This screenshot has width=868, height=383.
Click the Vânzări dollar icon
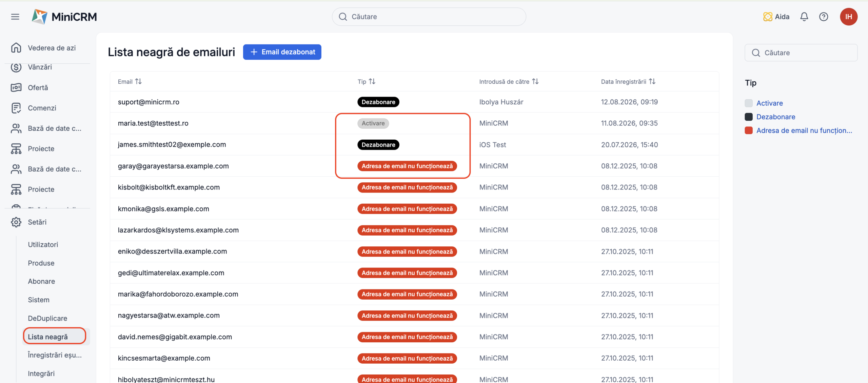tap(16, 67)
